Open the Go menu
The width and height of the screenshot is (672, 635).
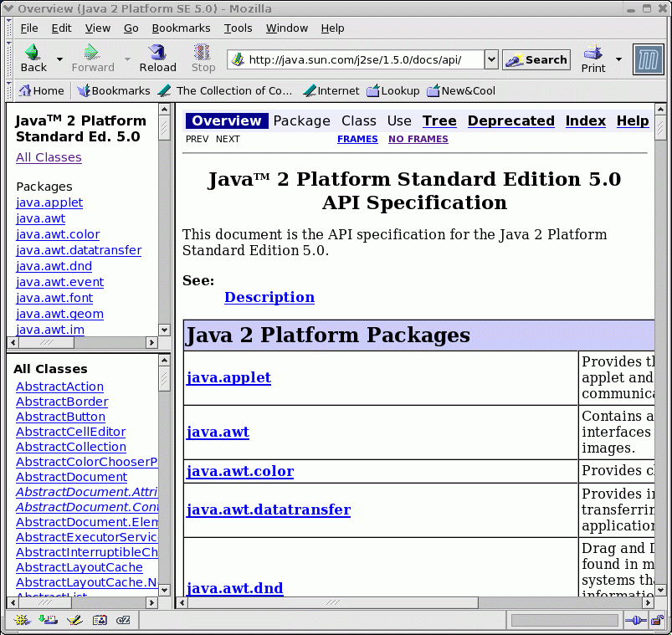pos(131,28)
